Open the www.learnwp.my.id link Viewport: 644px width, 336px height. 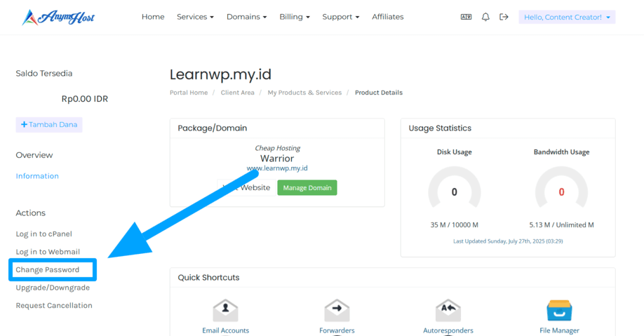[277, 168]
